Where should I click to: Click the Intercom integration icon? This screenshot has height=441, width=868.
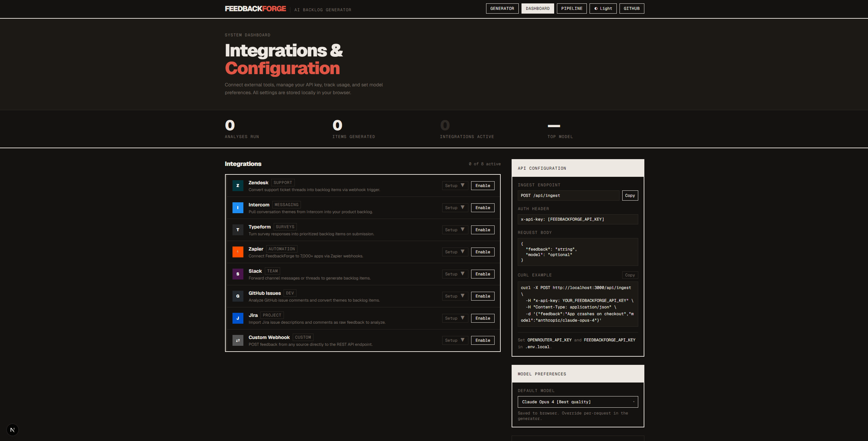(238, 208)
